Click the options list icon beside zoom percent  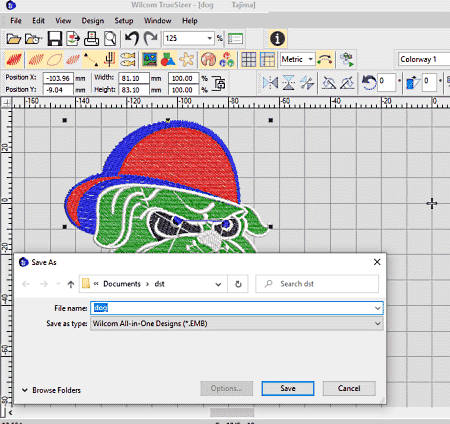235,39
